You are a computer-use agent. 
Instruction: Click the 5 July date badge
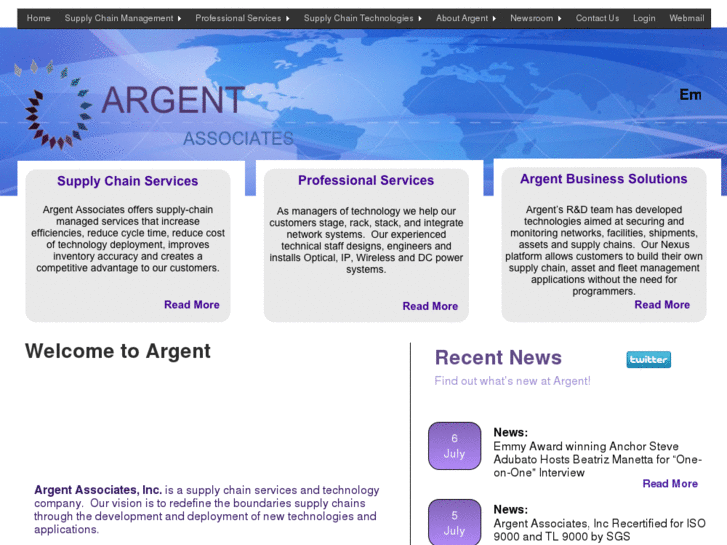click(454, 522)
